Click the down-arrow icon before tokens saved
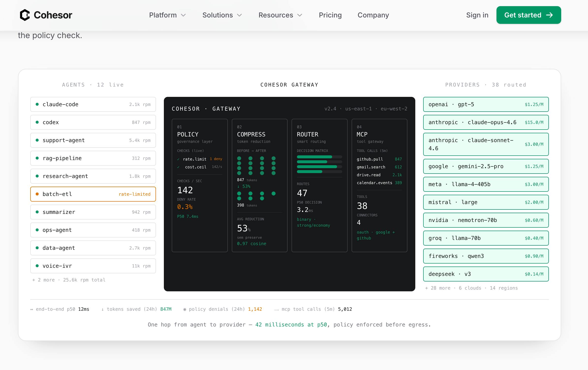 point(103,310)
